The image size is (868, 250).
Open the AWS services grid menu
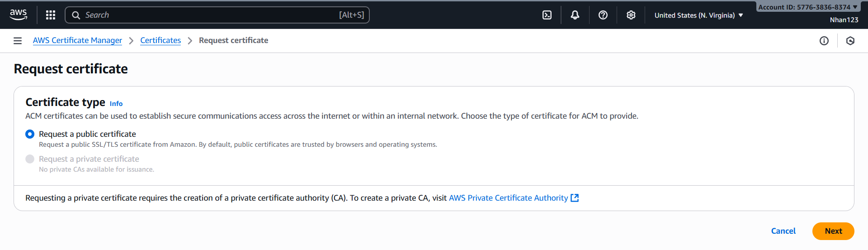click(x=51, y=15)
